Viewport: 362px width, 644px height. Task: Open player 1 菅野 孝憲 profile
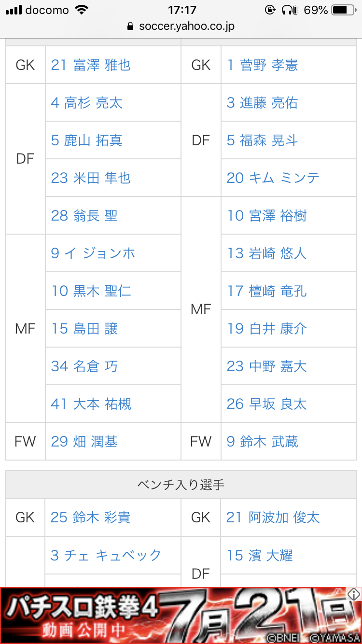(x=262, y=65)
